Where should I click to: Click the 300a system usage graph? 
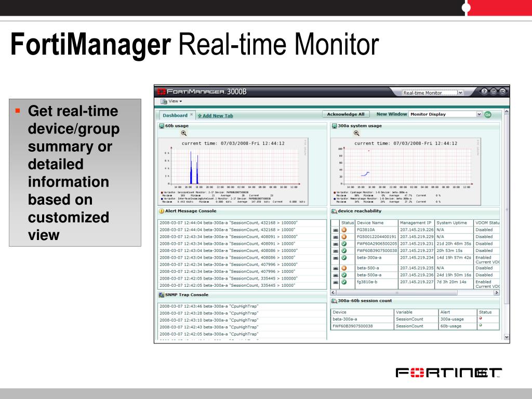pyautogui.click(x=406, y=171)
